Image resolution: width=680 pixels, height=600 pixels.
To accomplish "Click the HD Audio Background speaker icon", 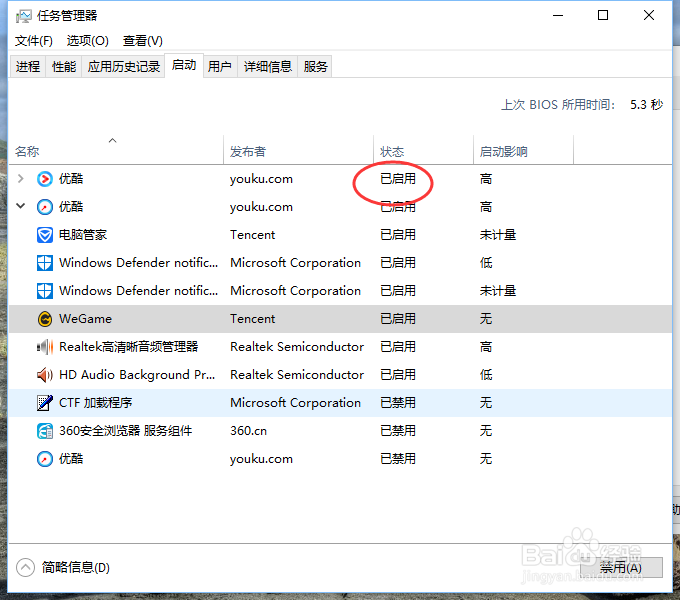I will (x=45, y=375).
